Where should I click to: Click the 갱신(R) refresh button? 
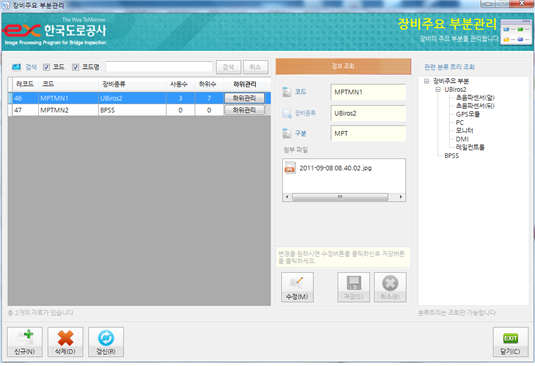pos(106,342)
